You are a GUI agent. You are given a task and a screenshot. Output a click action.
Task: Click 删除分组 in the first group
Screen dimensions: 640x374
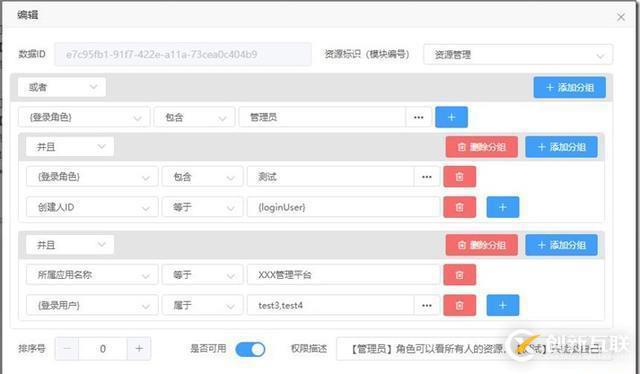pyautogui.click(x=482, y=147)
